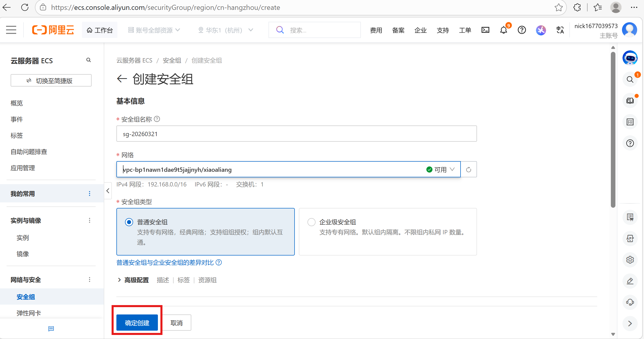Open 普通安全组与企业安全组的差异对比 link

tap(165, 263)
